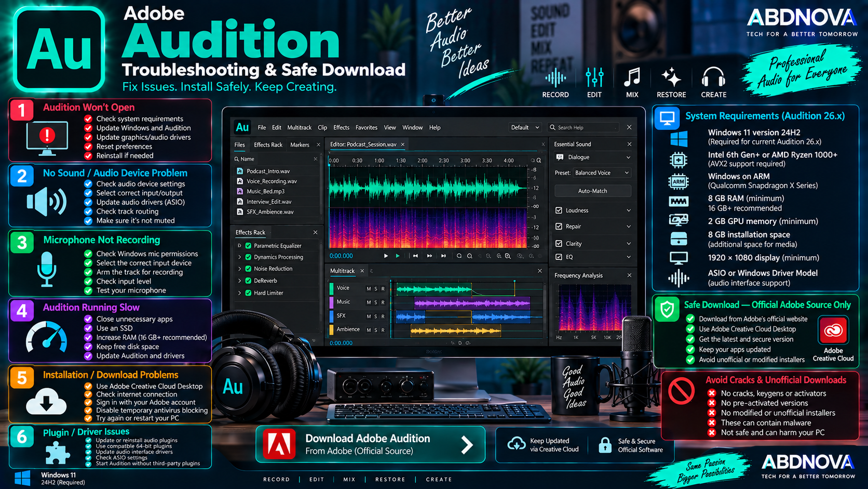Image resolution: width=868 pixels, height=489 pixels.
Task: Click the Adobe Creative Cloud red icon
Action: 833,330
